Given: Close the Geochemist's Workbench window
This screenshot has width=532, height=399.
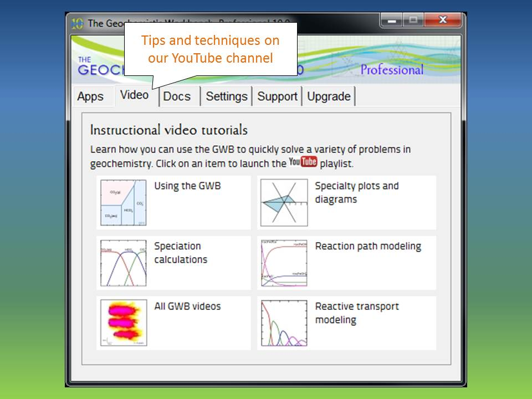Looking at the screenshot, I should [442, 20].
